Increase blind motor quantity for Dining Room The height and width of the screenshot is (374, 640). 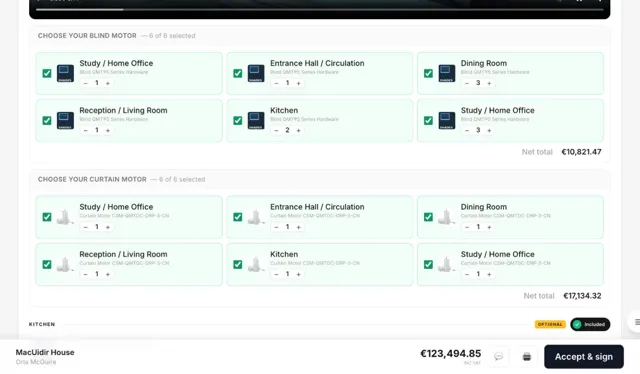click(x=489, y=83)
